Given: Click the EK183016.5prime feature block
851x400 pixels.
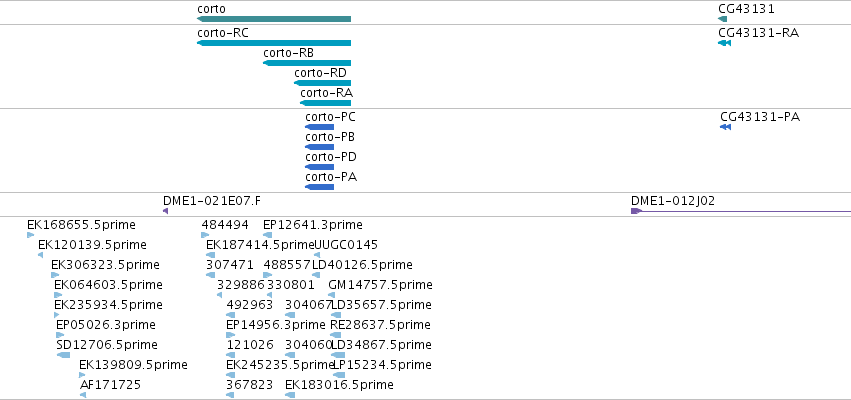Looking at the screenshot, I should click(x=290, y=396).
